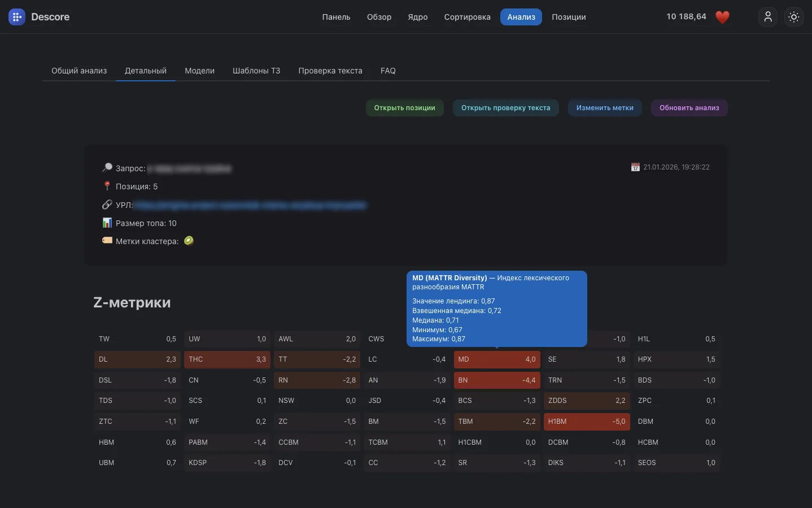Open Позиции in the top navigation
Image resolution: width=812 pixels, height=508 pixels.
569,17
